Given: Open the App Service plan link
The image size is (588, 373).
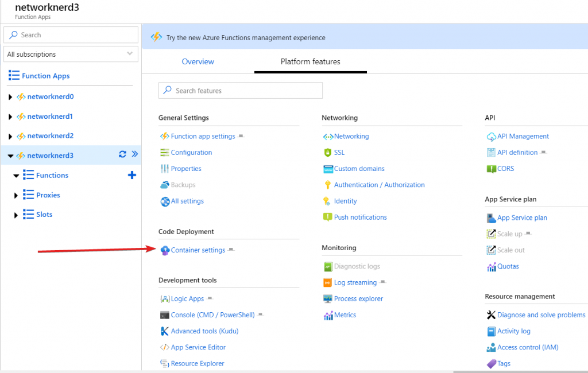Looking at the screenshot, I should tap(522, 218).
